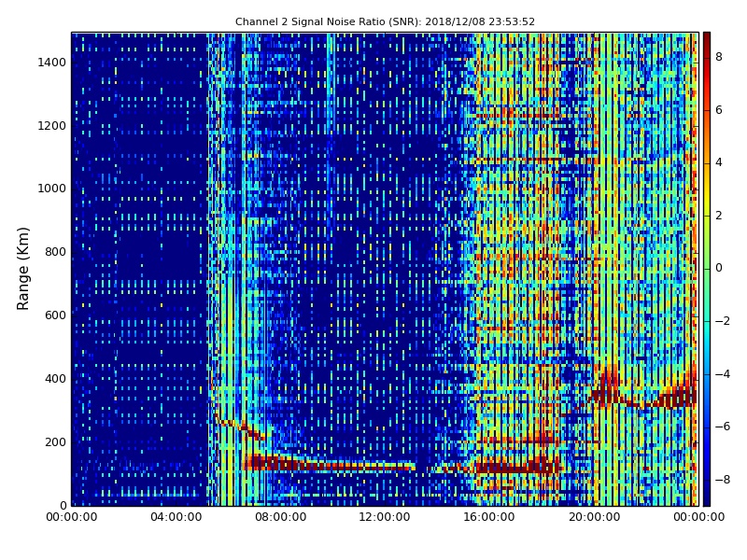
Task: Click the colorbar value 6 label
Action: pyautogui.click(x=719, y=110)
